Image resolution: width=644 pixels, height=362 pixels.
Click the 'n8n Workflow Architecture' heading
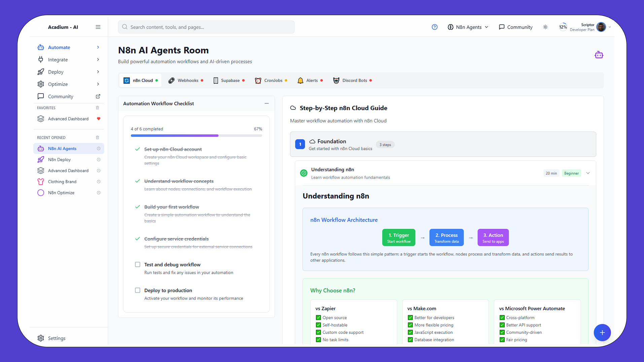tap(344, 220)
